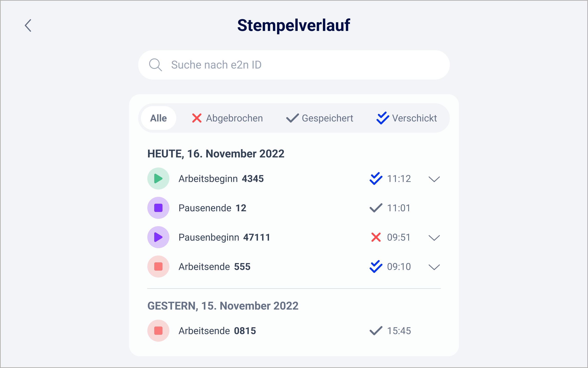Image resolution: width=588 pixels, height=368 pixels.
Task: Click the red Arbeitsende stop icon
Action: coord(158,266)
